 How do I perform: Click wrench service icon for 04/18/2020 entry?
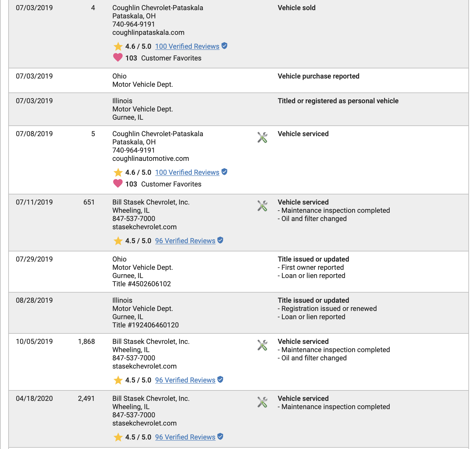tap(262, 402)
